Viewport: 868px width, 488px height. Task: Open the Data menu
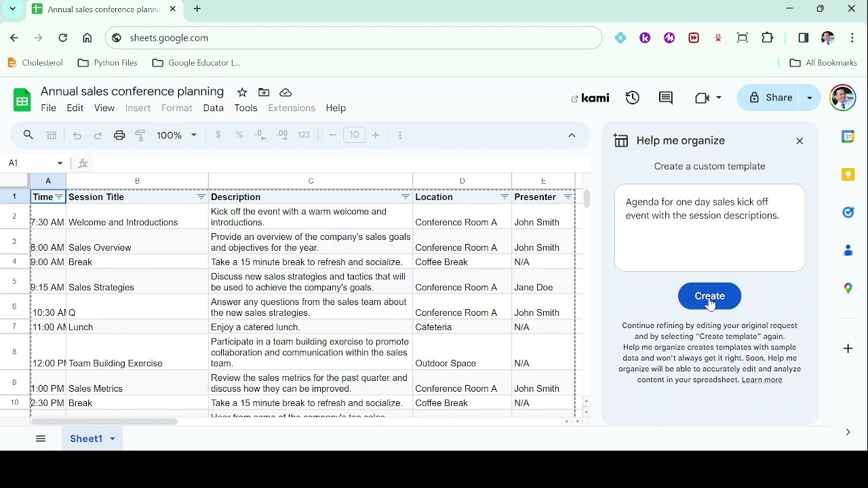pos(214,108)
